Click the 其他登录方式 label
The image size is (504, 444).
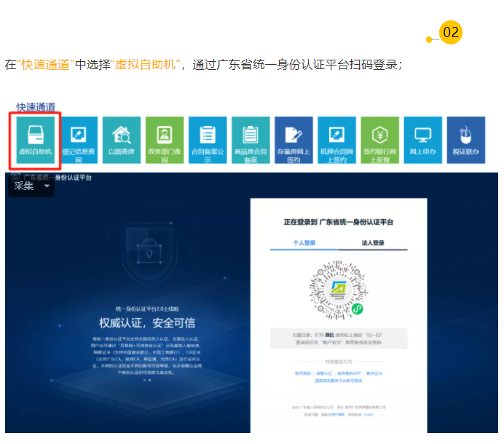click(x=339, y=362)
